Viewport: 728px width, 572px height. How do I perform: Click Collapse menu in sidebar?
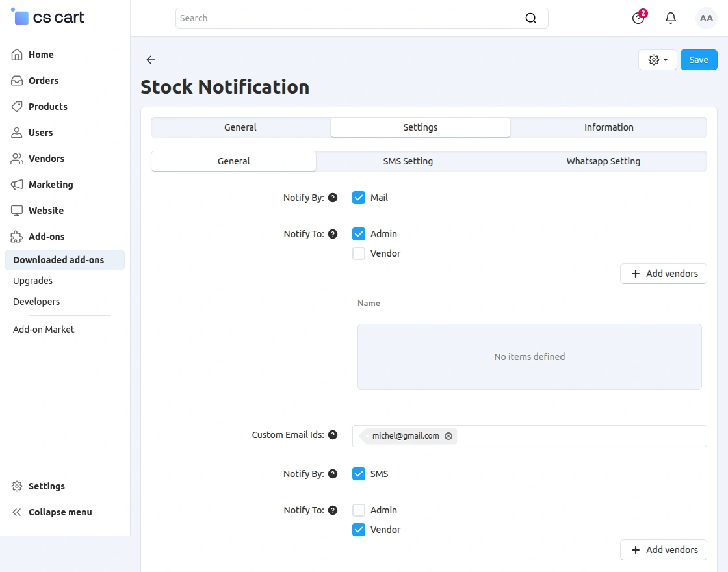point(60,512)
